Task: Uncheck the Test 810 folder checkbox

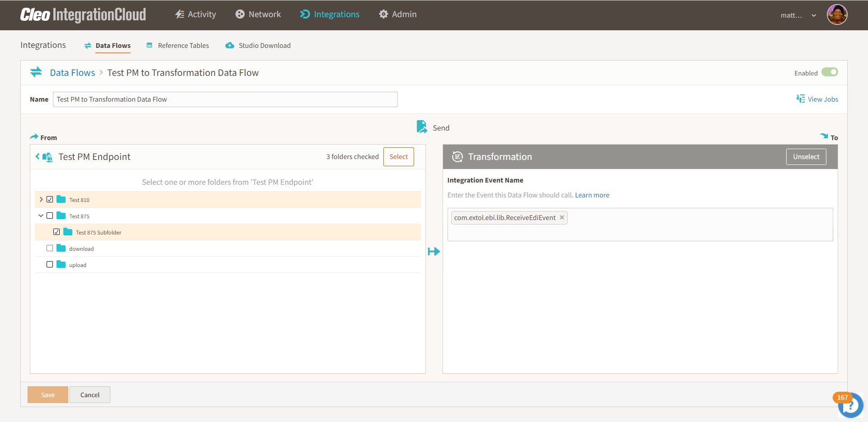Action: pos(50,199)
